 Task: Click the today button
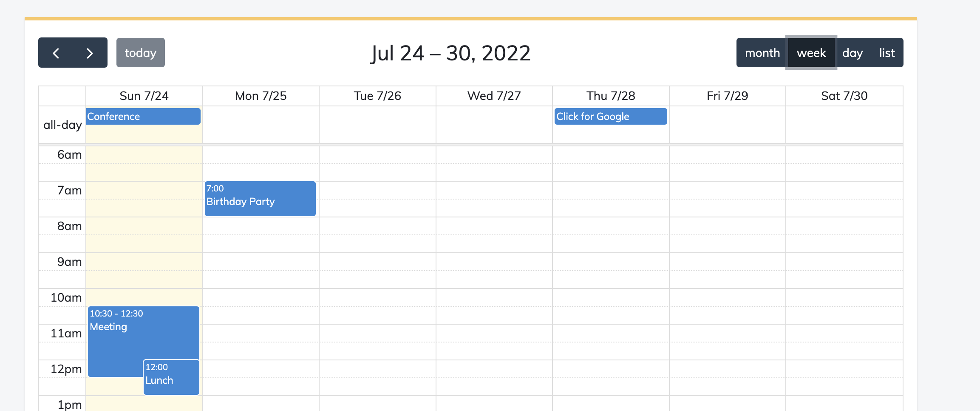(140, 52)
